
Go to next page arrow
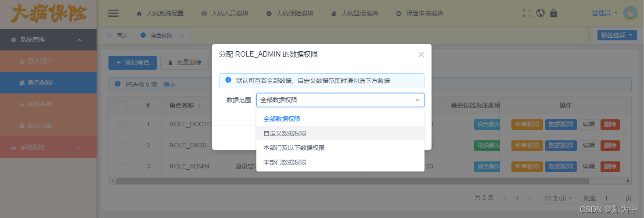coord(529,198)
